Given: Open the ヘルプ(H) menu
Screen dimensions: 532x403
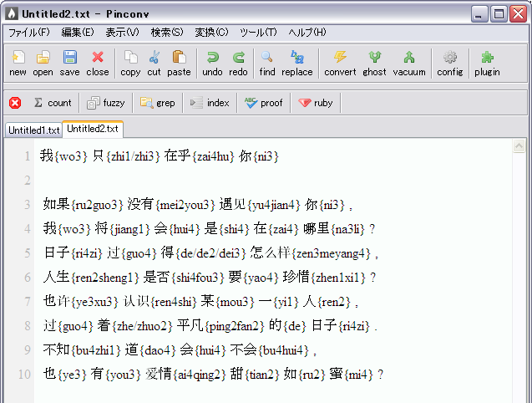Looking at the screenshot, I should pyautogui.click(x=307, y=33).
